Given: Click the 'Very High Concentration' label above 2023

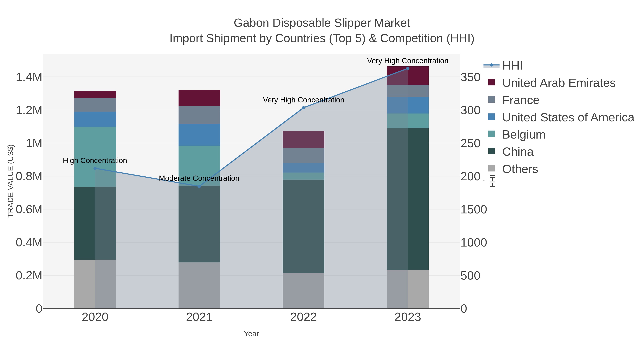Looking at the screenshot, I should [408, 61].
